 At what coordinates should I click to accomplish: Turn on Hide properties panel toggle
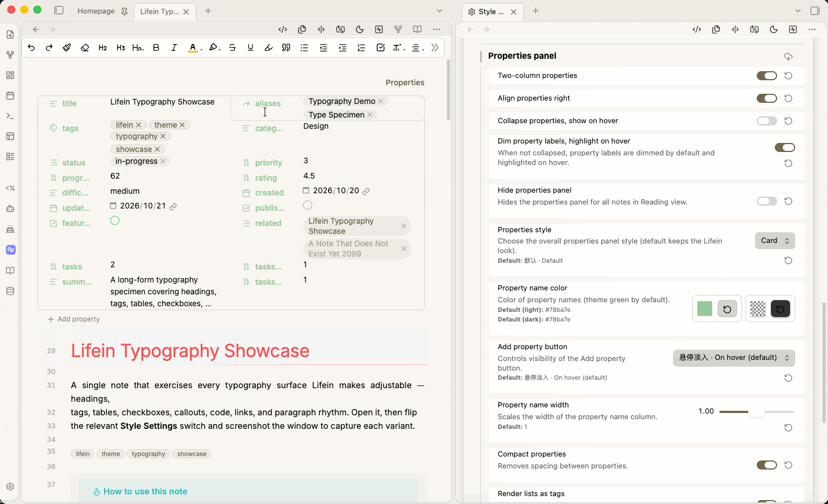[767, 201]
